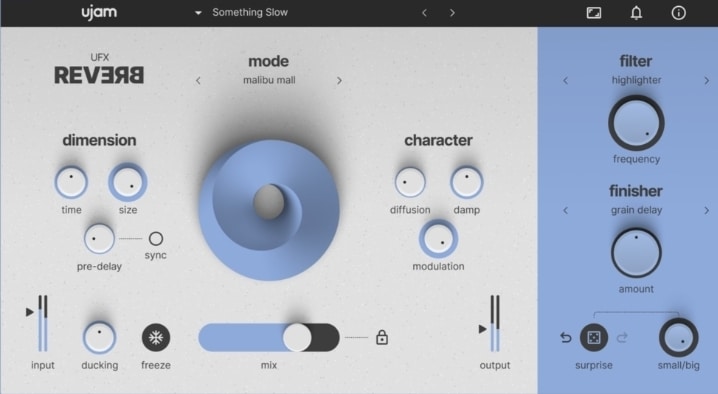Click the input level marker triangle
The image size is (718, 394).
[x=30, y=312]
